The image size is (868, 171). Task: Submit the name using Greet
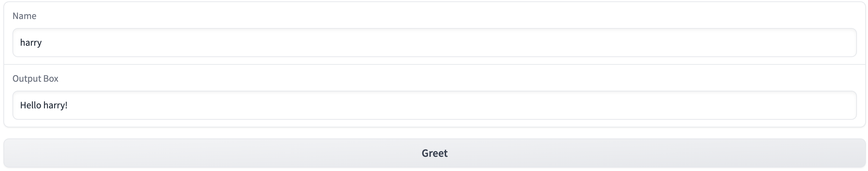[434, 153]
